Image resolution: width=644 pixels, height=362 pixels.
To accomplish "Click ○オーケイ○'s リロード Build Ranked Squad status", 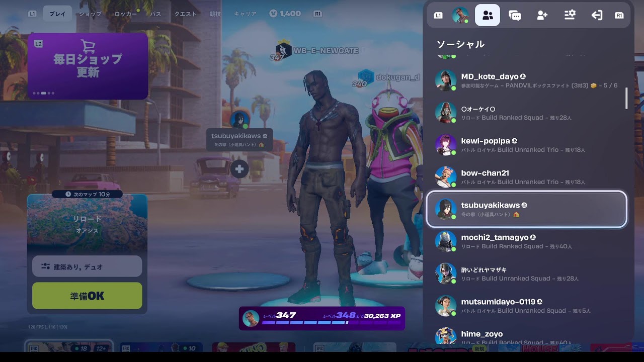I will tap(516, 118).
